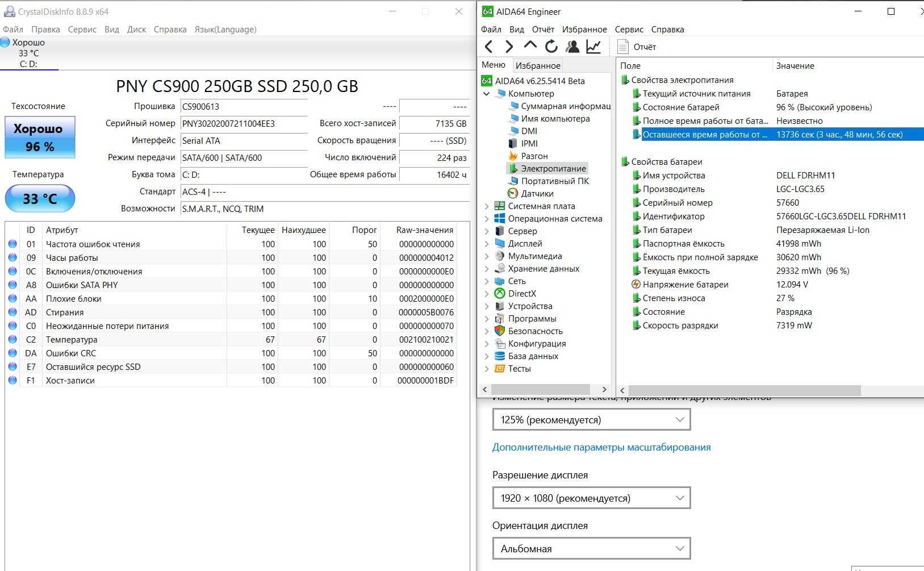Click the disk status orb icon in CrystalDiskInfo
This screenshot has height=571, width=924.
(x=5, y=42)
